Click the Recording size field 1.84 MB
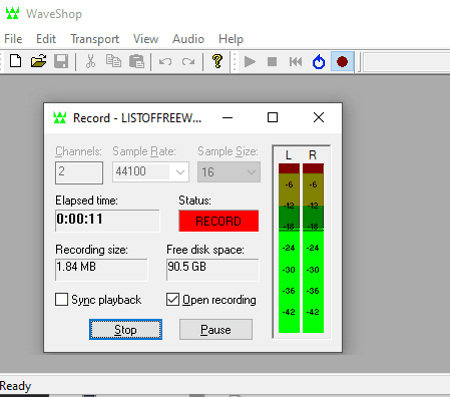Viewport: 450px width, 397px height. (101, 270)
